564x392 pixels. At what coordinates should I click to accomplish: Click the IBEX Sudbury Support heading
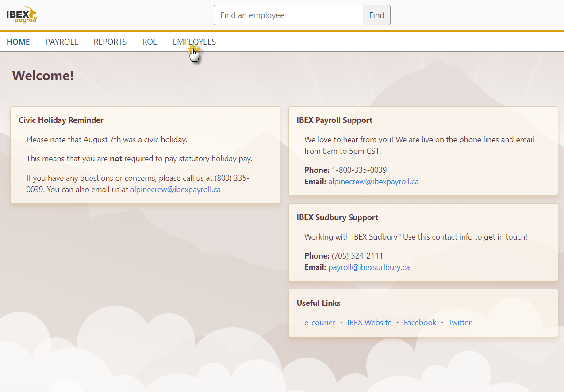pos(338,217)
